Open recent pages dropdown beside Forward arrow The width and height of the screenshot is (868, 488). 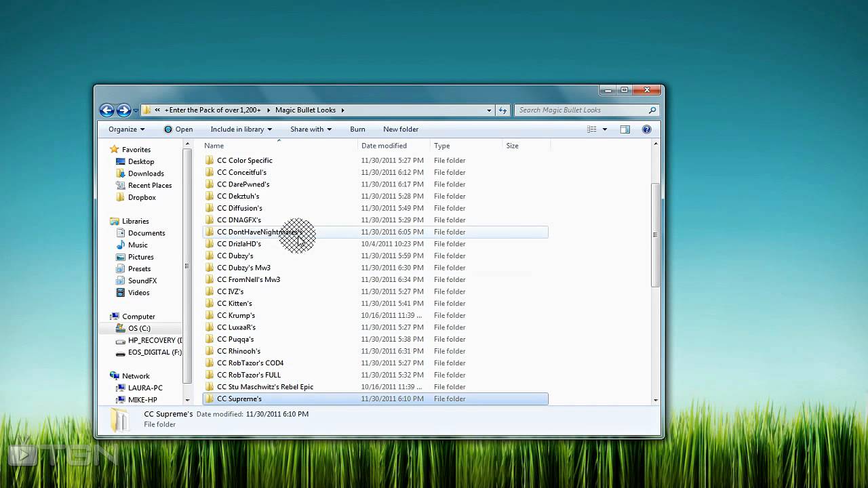click(x=136, y=110)
